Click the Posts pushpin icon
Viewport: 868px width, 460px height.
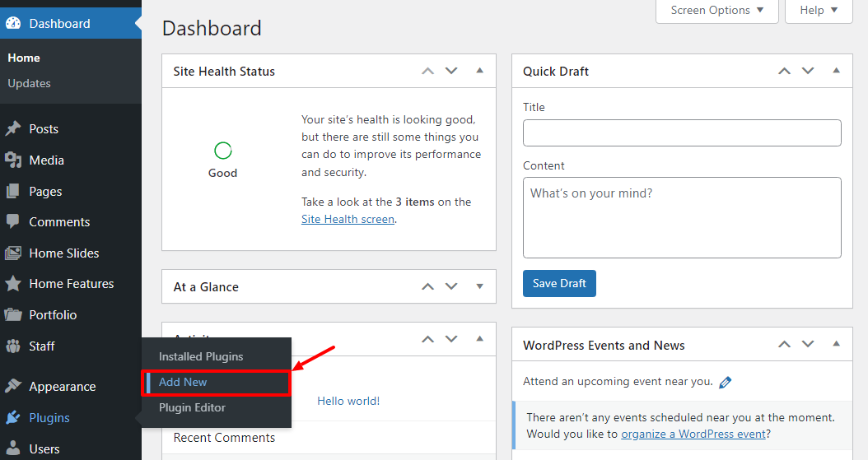point(13,129)
